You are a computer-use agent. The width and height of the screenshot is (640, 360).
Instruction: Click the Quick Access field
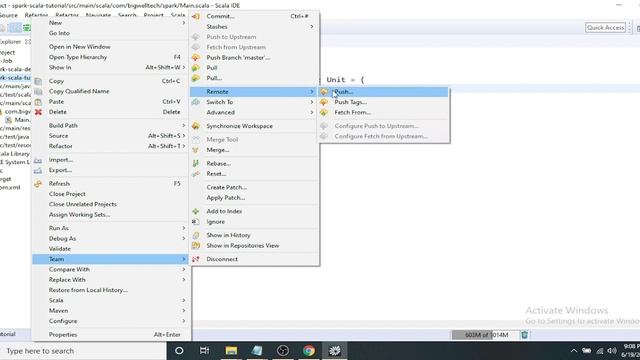[x=605, y=27]
